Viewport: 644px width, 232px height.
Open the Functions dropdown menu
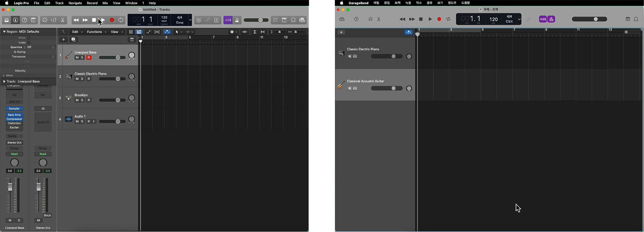[x=97, y=32]
